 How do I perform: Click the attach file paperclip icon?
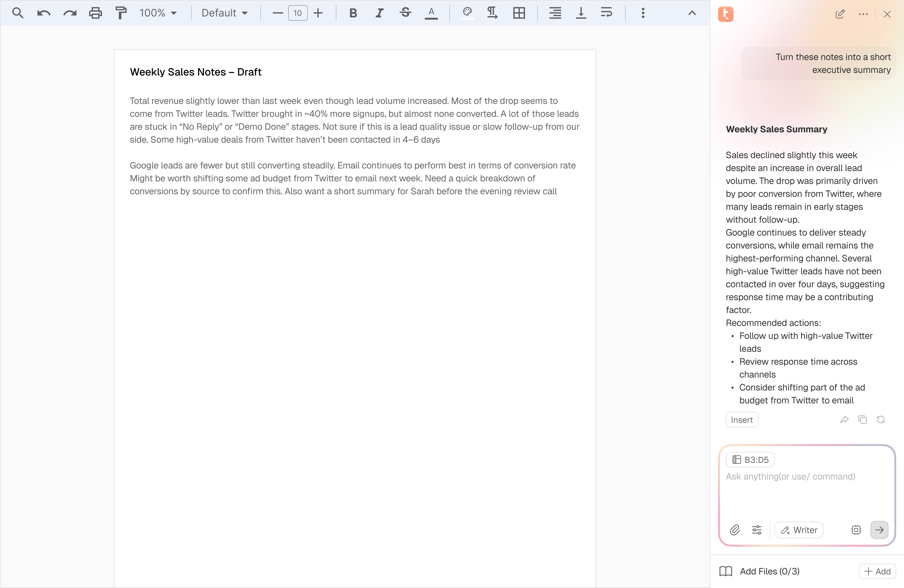pyautogui.click(x=735, y=530)
